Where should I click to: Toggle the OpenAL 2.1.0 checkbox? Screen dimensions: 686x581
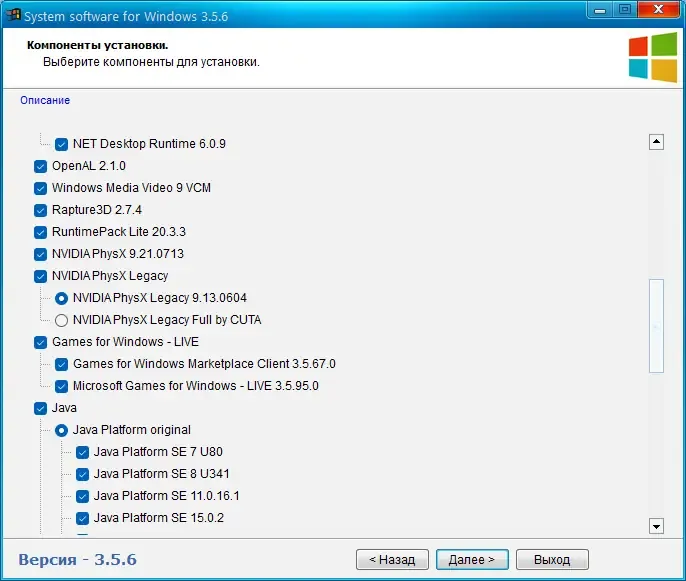tap(40, 166)
